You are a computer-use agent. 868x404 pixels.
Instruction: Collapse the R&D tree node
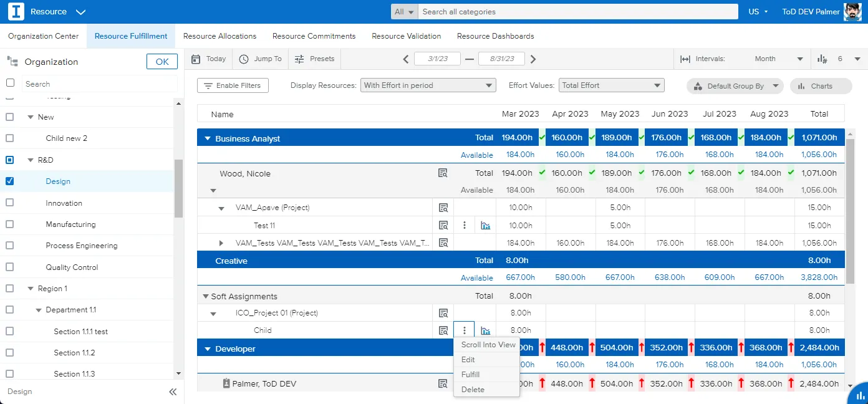coord(30,160)
